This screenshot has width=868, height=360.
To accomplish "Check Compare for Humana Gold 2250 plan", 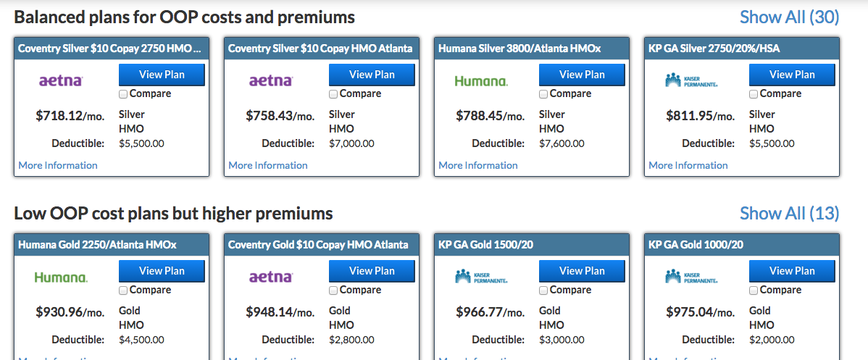I will pyautogui.click(x=123, y=290).
